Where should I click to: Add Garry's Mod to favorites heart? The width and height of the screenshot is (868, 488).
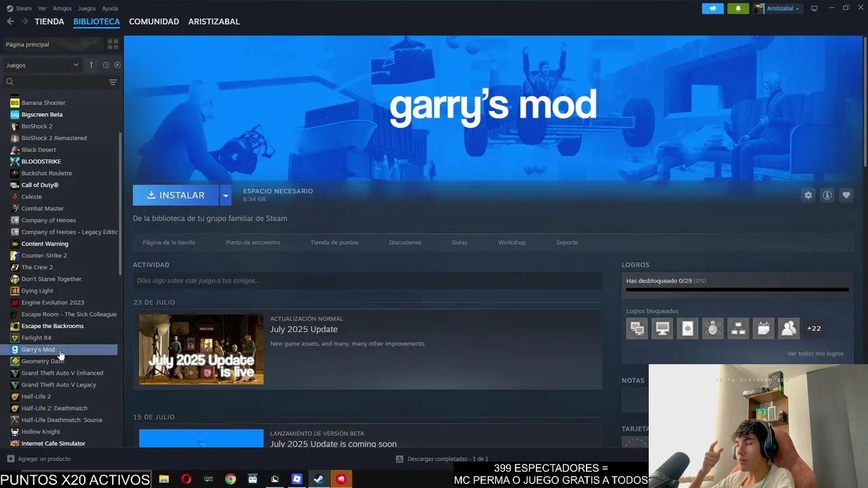click(846, 195)
